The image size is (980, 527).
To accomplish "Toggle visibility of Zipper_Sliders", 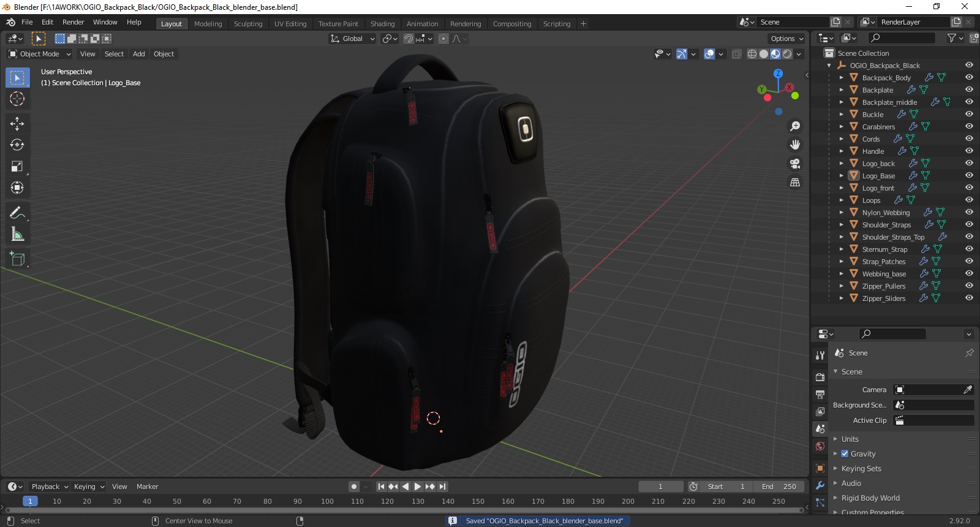I will click(x=969, y=298).
